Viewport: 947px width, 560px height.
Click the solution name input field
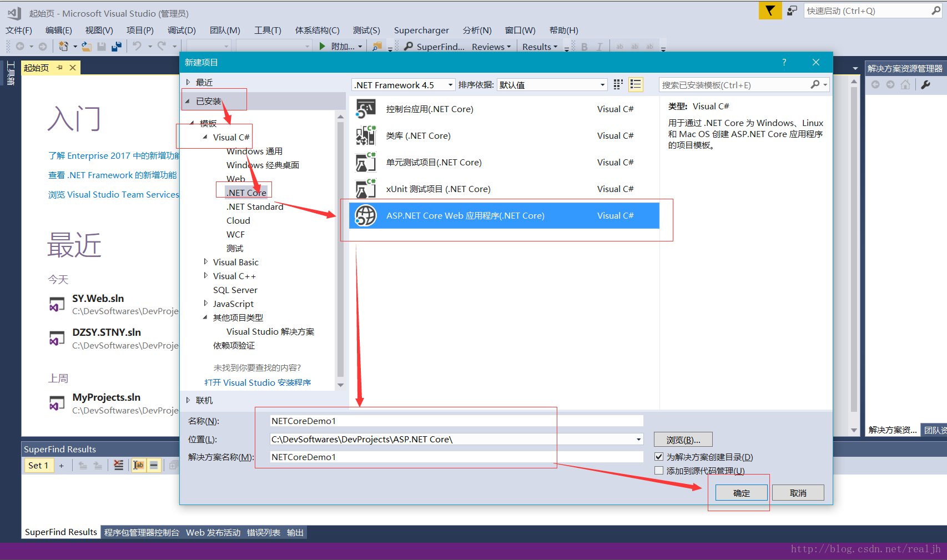pos(456,457)
